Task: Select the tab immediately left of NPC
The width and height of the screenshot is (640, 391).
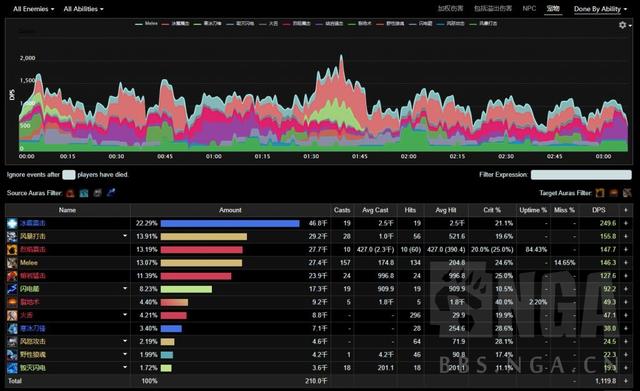Action: point(493,8)
